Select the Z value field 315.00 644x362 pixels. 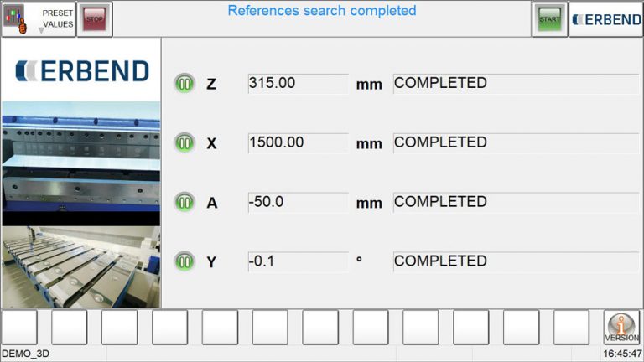[298, 84]
